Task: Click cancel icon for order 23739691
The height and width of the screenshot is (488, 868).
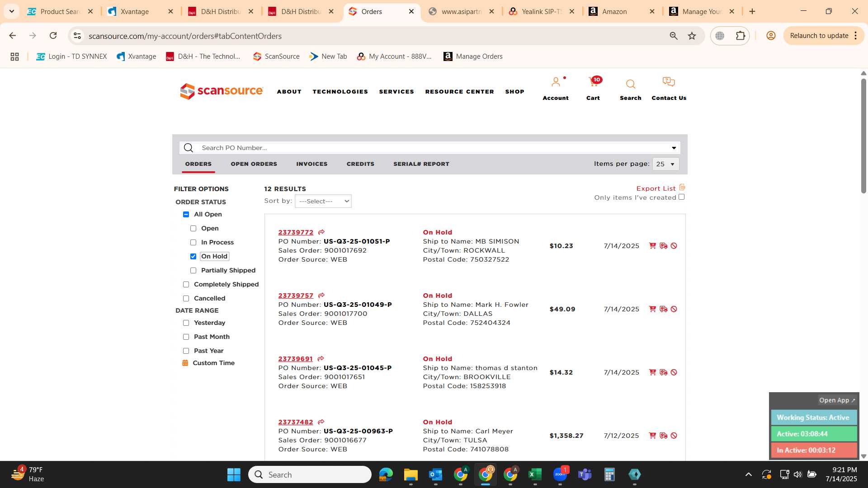Action: point(674,372)
